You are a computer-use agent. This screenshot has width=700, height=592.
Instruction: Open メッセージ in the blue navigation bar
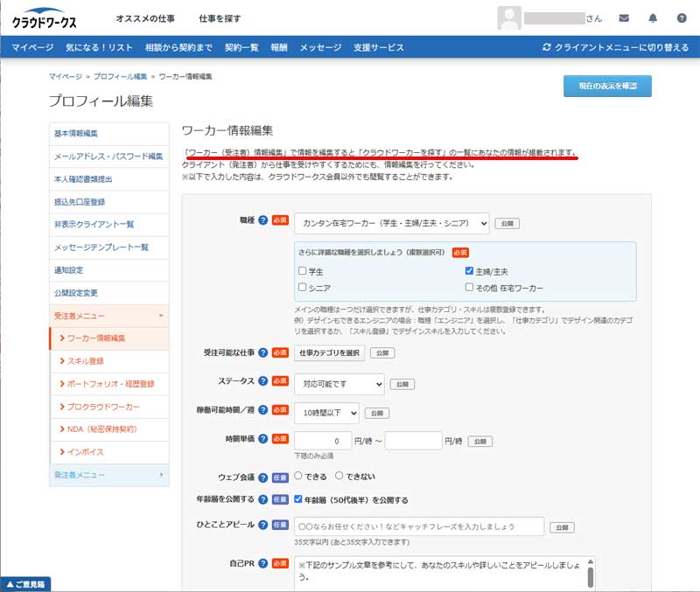click(320, 47)
